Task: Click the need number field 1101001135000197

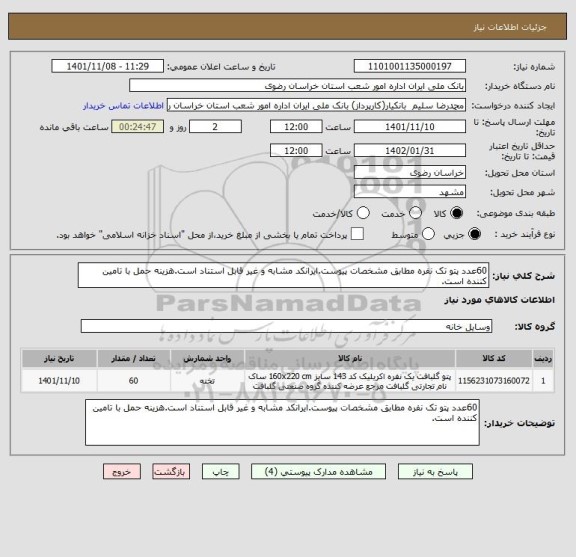Action: click(x=410, y=67)
